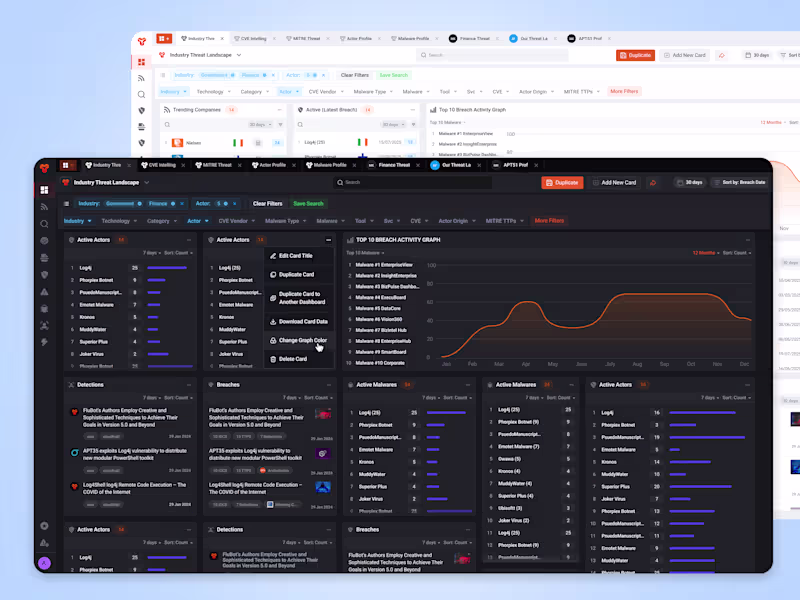Remove the Government filter chip

tap(139, 203)
